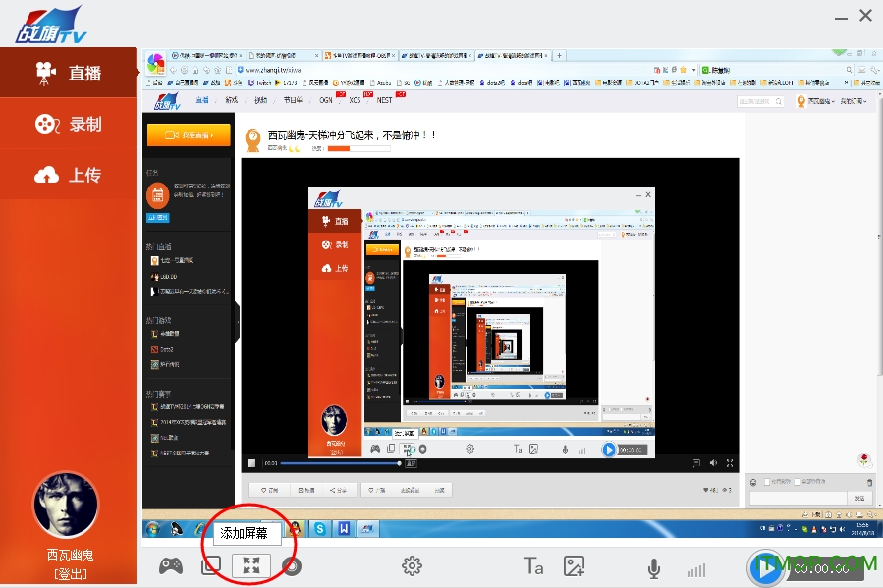The width and height of the screenshot is (883, 588).
Task: Click the chat trash clear icon
Action: pyautogui.click(x=869, y=482)
